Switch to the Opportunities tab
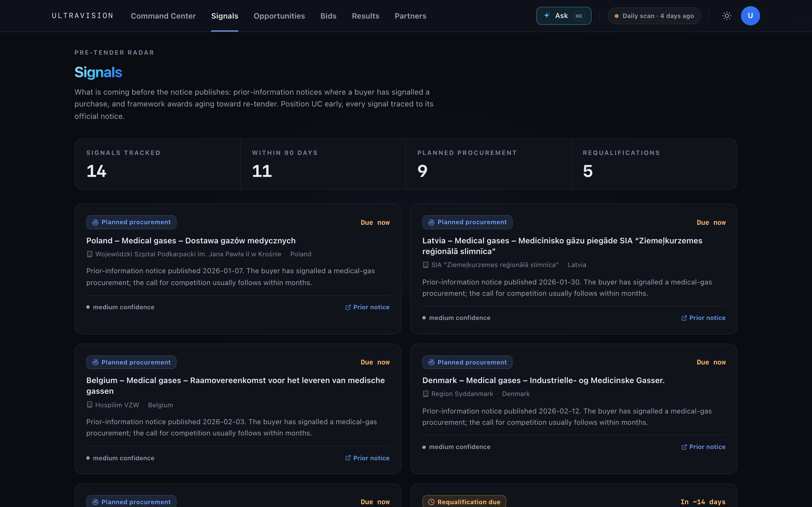Image resolution: width=812 pixels, height=507 pixels. [x=279, y=16]
